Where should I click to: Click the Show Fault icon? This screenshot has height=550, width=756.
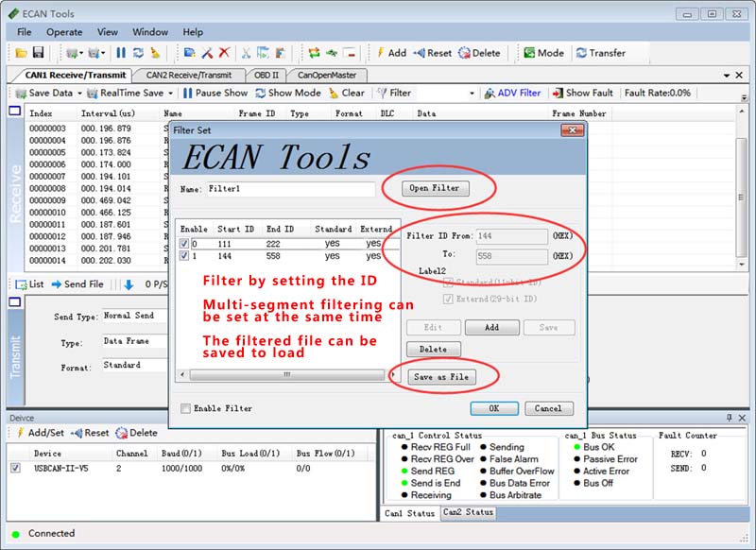(x=558, y=94)
